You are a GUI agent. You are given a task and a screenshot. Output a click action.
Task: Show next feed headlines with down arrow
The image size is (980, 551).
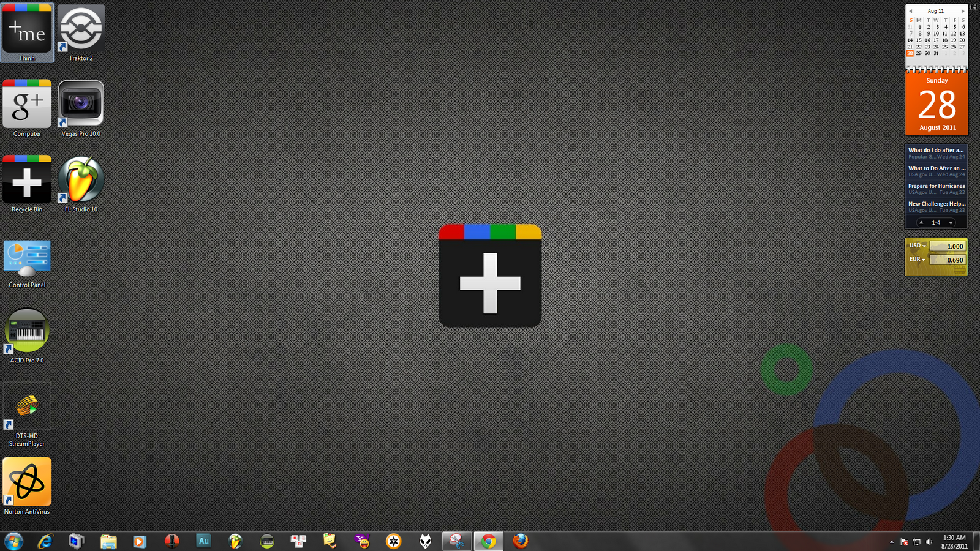point(951,223)
